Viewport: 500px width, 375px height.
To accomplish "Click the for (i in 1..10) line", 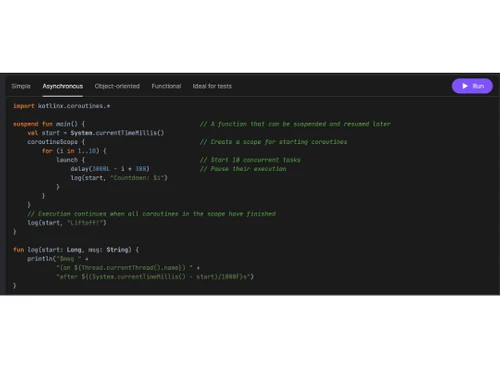I will click(74, 151).
